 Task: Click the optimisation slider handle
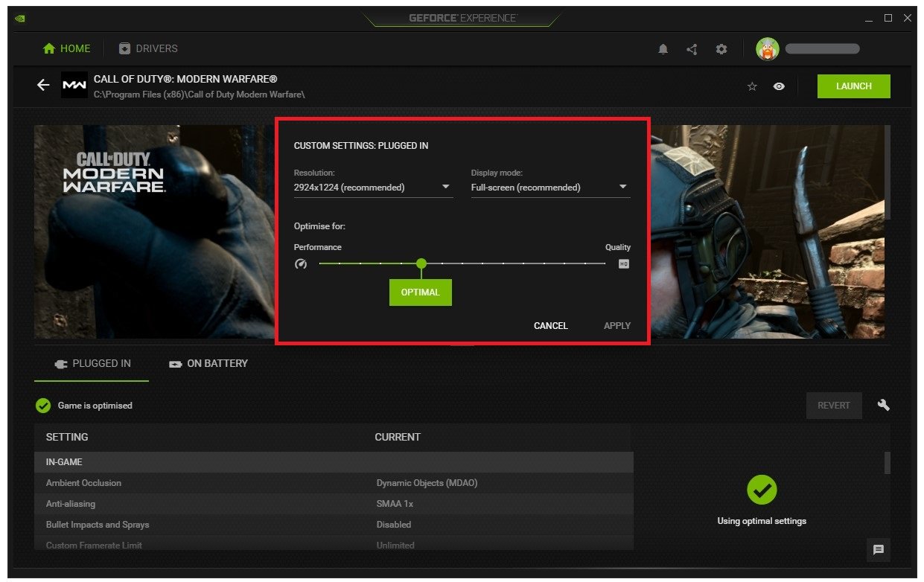pyautogui.click(x=421, y=263)
